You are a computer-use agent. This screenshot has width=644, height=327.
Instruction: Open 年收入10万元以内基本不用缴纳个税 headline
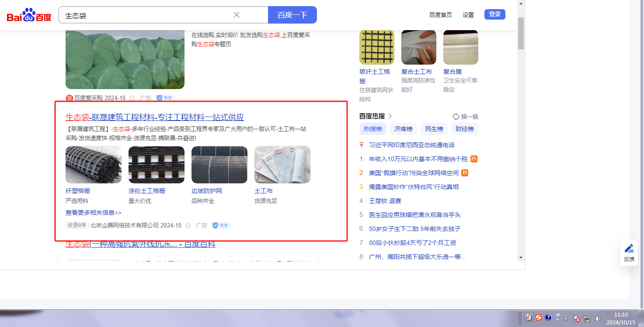[418, 159]
